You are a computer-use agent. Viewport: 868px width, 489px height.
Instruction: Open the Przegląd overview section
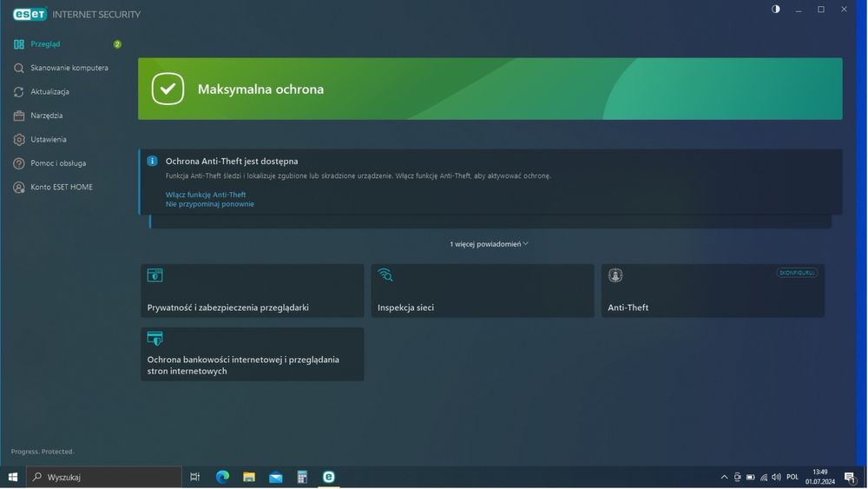click(x=45, y=43)
